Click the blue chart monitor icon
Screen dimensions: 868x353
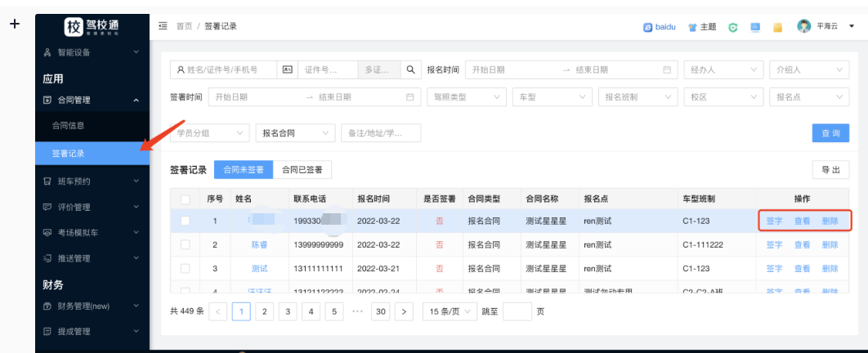click(755, 27)
